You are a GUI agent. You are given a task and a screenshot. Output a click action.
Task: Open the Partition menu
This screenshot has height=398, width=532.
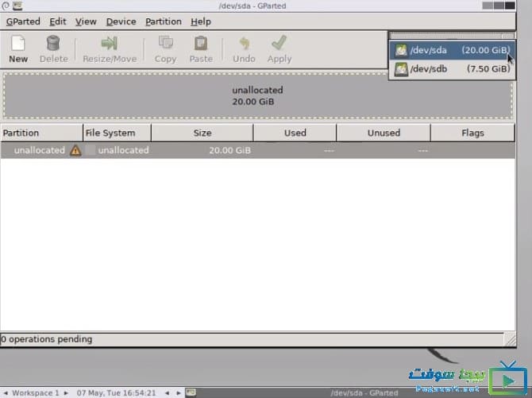point(164,21)
